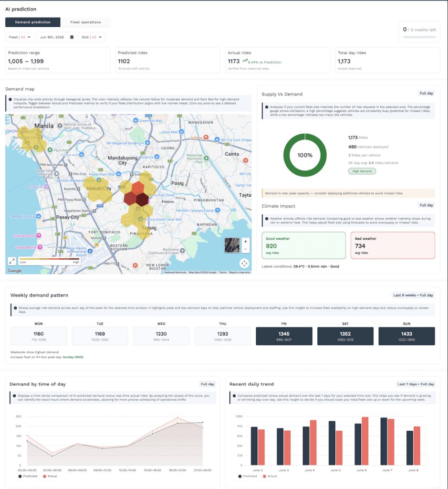
Task: Toggle Predicted series in Demand by time chart
Action: pos(28,476)
